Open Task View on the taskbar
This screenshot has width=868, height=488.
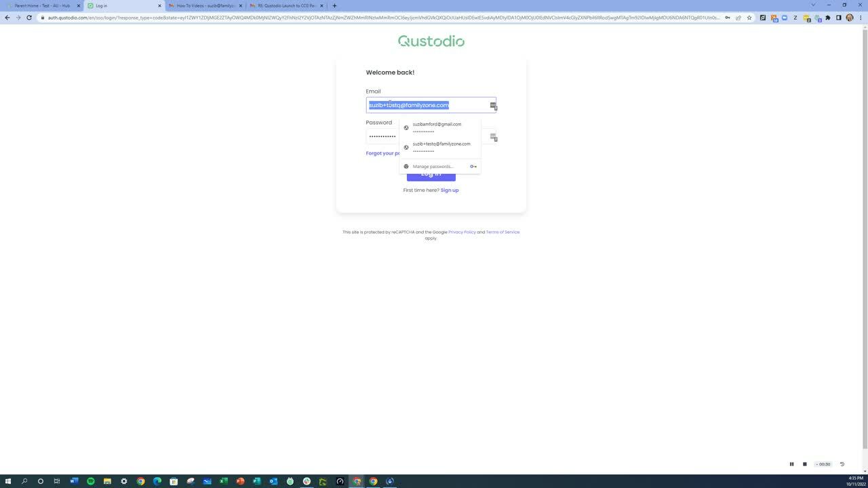point(57,481)
